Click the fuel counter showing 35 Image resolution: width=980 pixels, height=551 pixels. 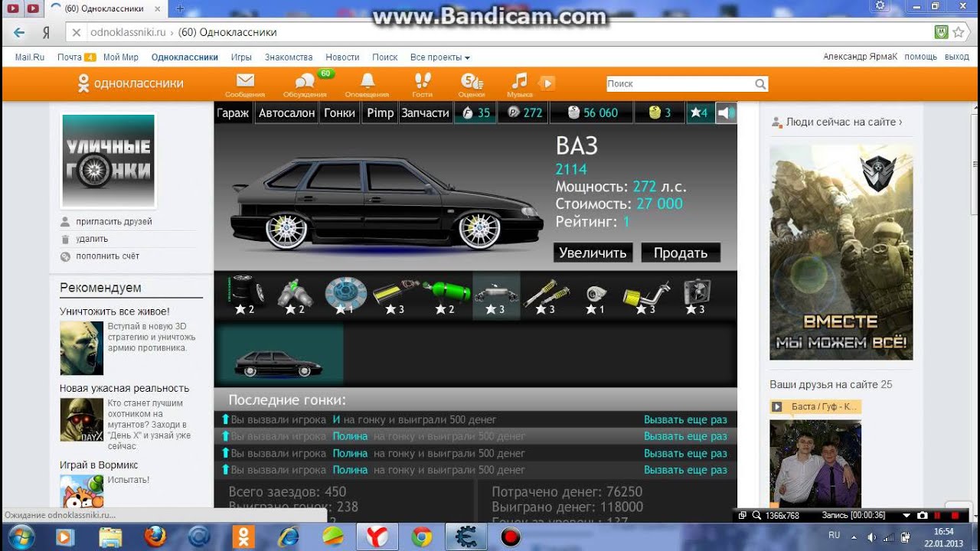pos(475,112)
